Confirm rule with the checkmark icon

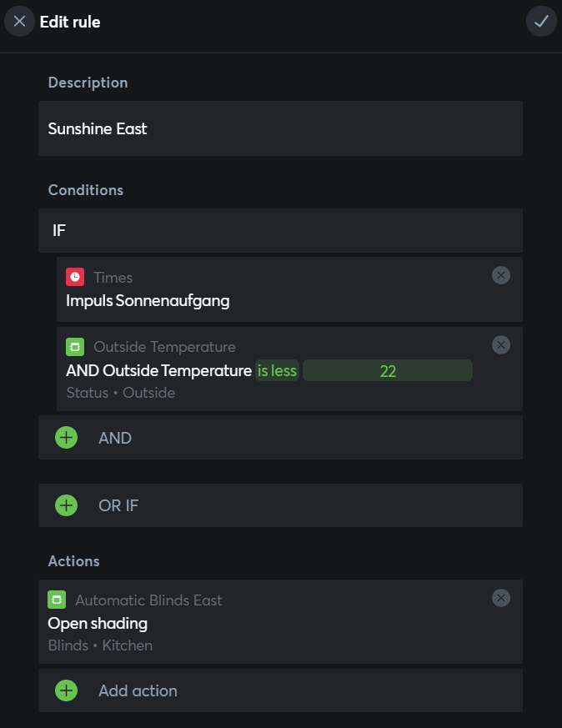(541, 22)
